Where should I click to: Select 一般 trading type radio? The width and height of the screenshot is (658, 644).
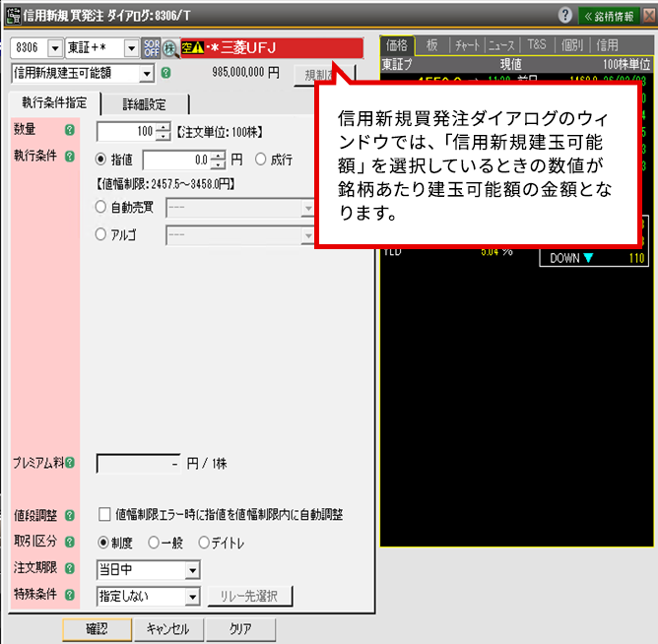click(154, 543)
